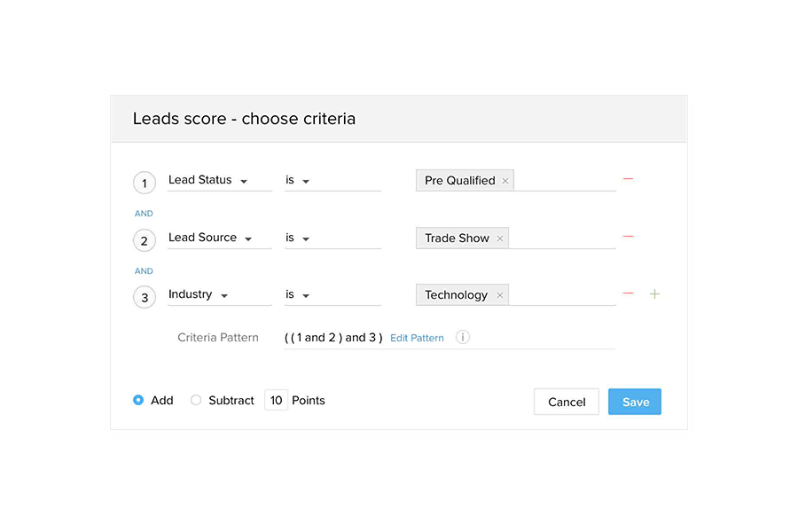Select the Subtract points radio button
Image resolution: width=798 pixels, height=532 pixels.
(x=196, y=400)
